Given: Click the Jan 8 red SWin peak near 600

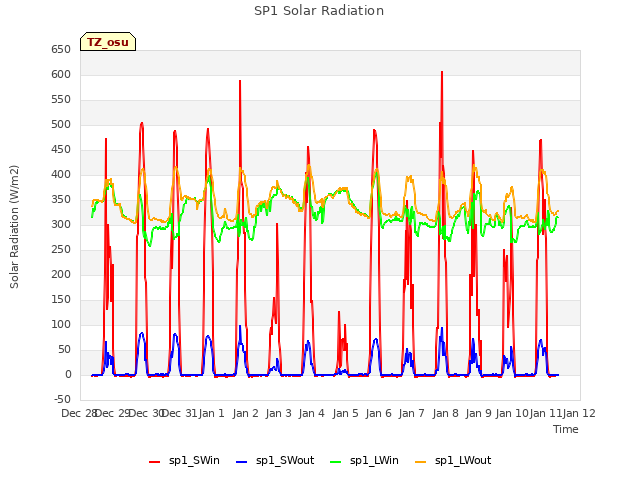Looking at the screenshot, I should (442, 73).
